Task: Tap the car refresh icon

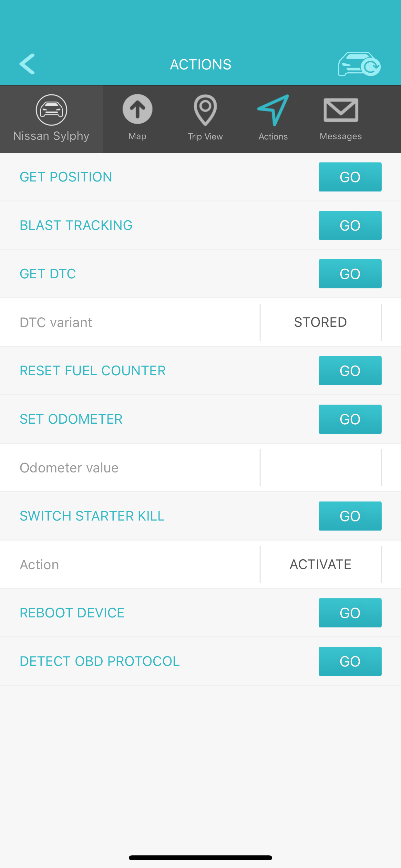Action: pyautogui.click(x=359, y=64)
